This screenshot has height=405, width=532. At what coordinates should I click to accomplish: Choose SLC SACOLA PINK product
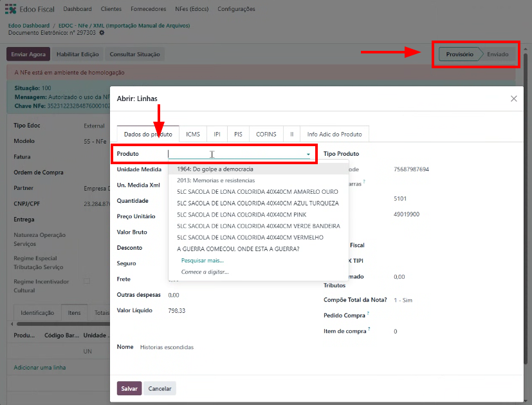point(259,214)
